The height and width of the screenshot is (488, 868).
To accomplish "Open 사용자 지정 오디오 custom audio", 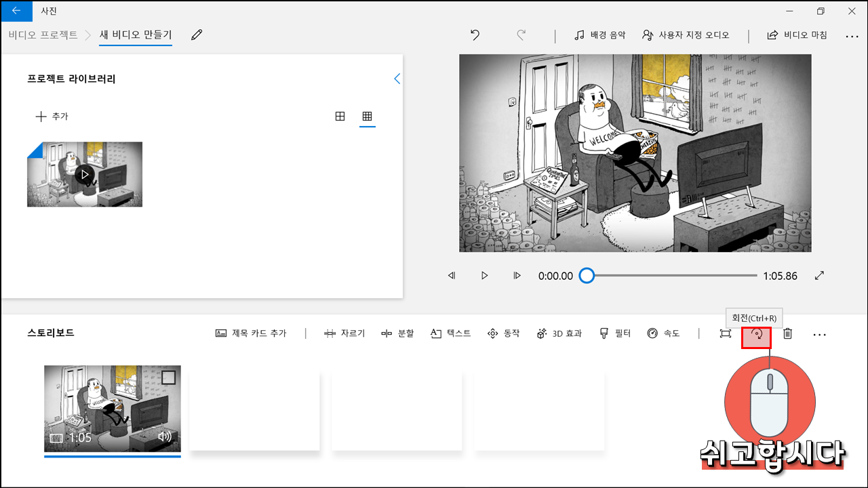I will (686, 35).
